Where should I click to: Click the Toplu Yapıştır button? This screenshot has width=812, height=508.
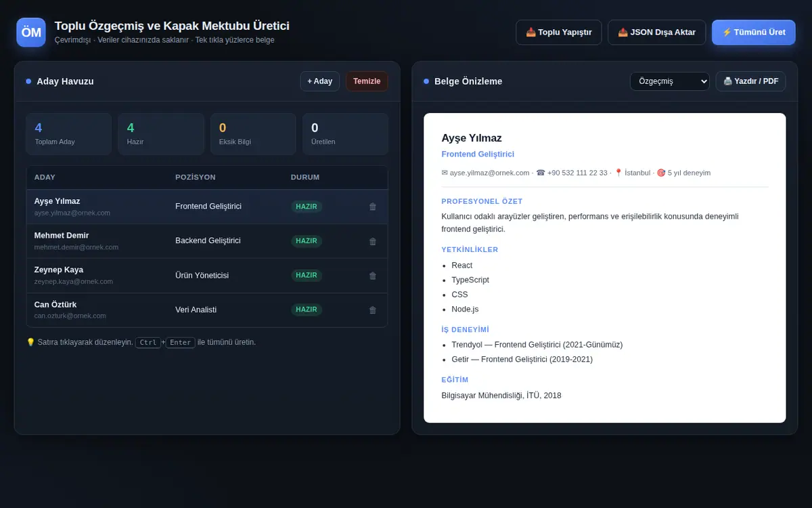click(559, 33)
